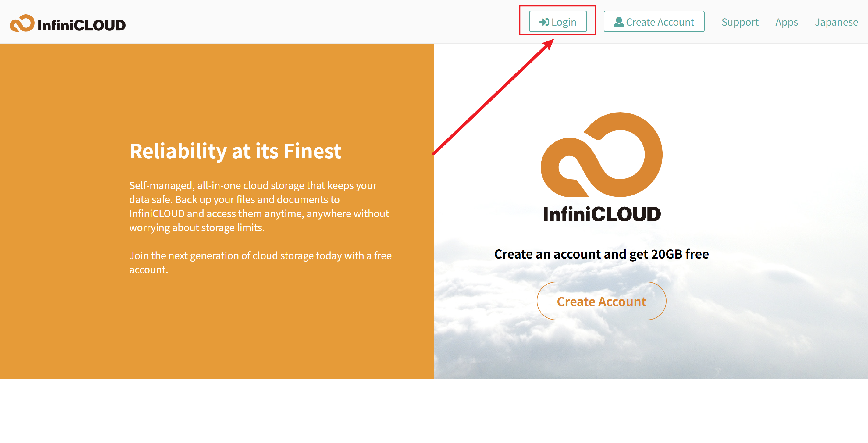Switch language via the Japanese link
The width and height of the screenshot is (868, 443).
(x=836, y=22)
